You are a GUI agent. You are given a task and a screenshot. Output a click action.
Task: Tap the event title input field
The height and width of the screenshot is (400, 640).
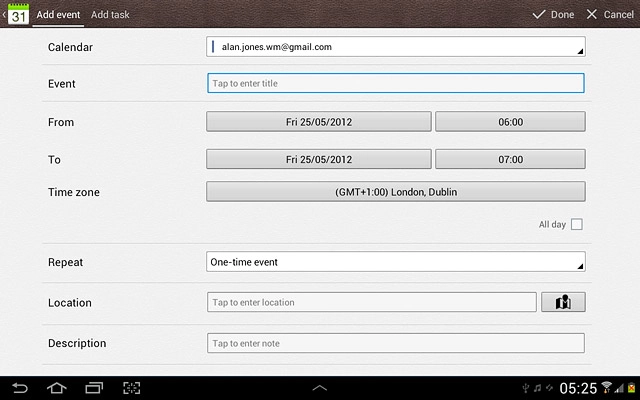click(395, 84)
